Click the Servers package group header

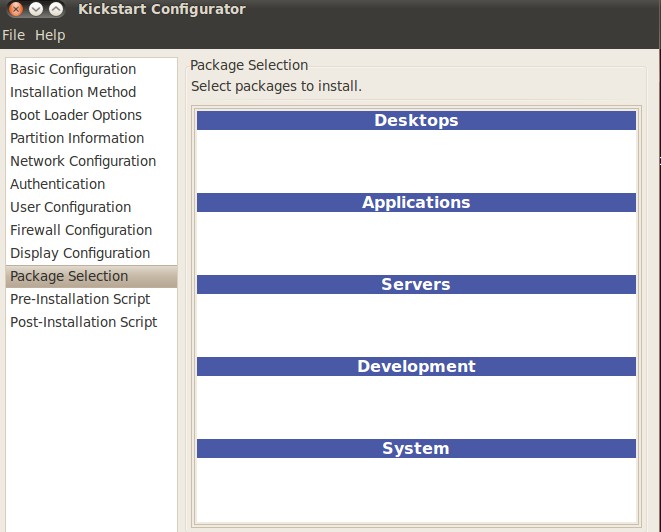(416, 284)
